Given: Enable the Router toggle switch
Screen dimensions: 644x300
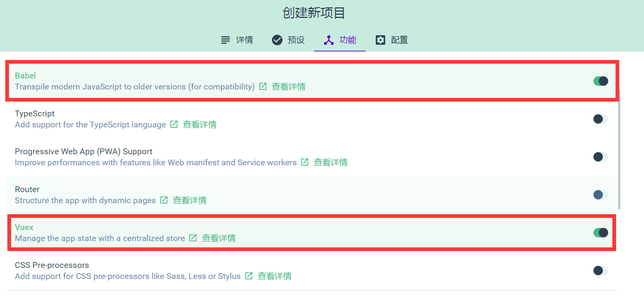Looking at the screenshot, I should 600,195.
